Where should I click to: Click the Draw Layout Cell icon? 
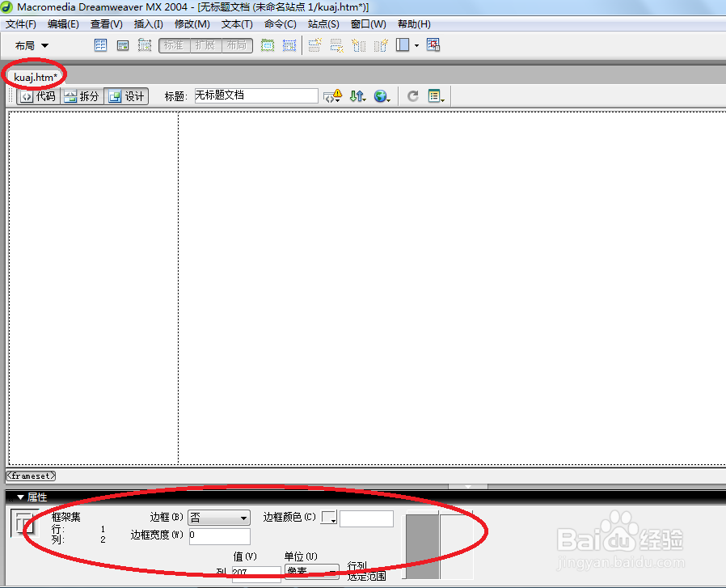click(289, 45)
